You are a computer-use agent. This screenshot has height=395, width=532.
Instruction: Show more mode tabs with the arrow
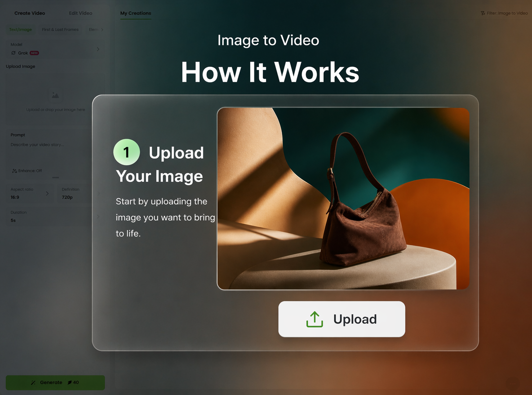pos(102,30)
